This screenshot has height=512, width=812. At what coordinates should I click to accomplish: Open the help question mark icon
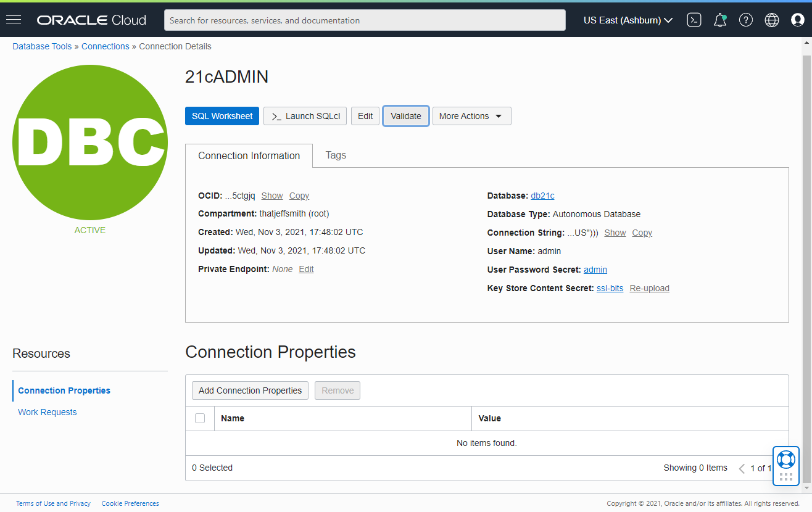click(746, 20)
